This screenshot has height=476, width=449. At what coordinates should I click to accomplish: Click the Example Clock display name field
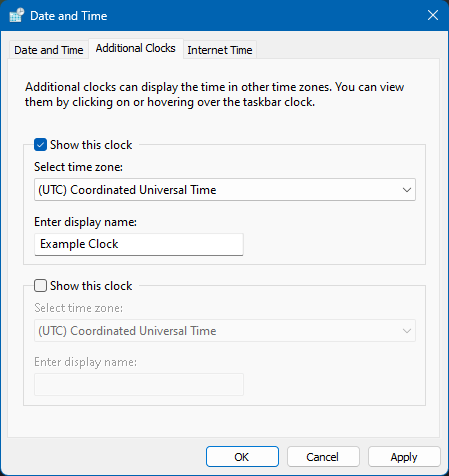tap(139, 244)
